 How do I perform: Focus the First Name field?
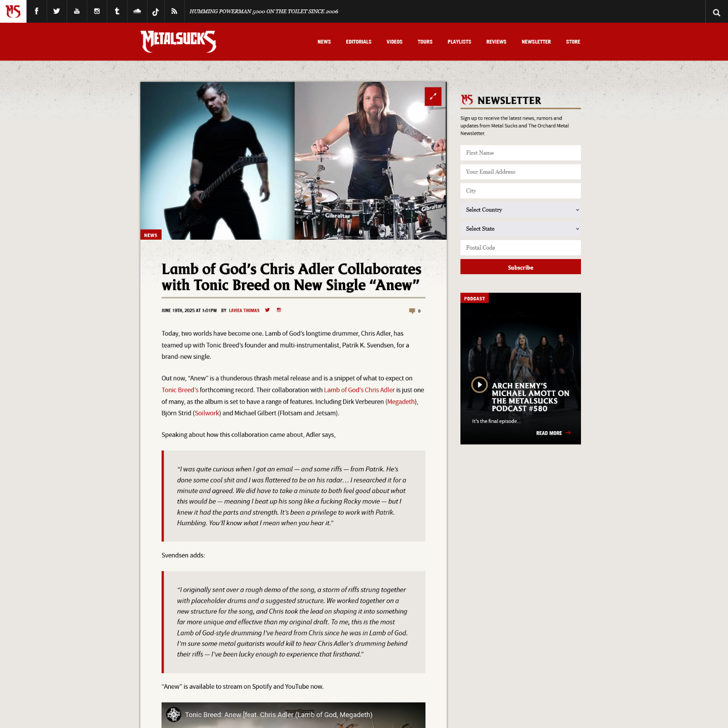pos(520,153)
